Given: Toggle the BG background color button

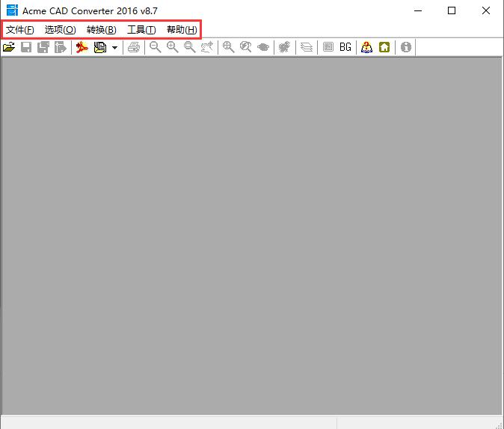Looking at the screenshot, I should pos(345,47).
